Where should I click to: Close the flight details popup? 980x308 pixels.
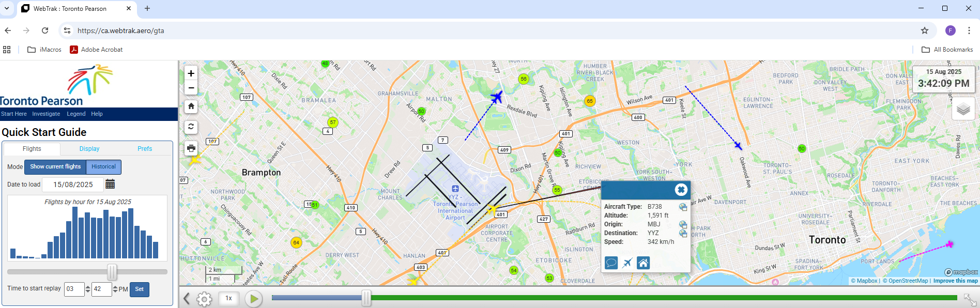(681, 190)
